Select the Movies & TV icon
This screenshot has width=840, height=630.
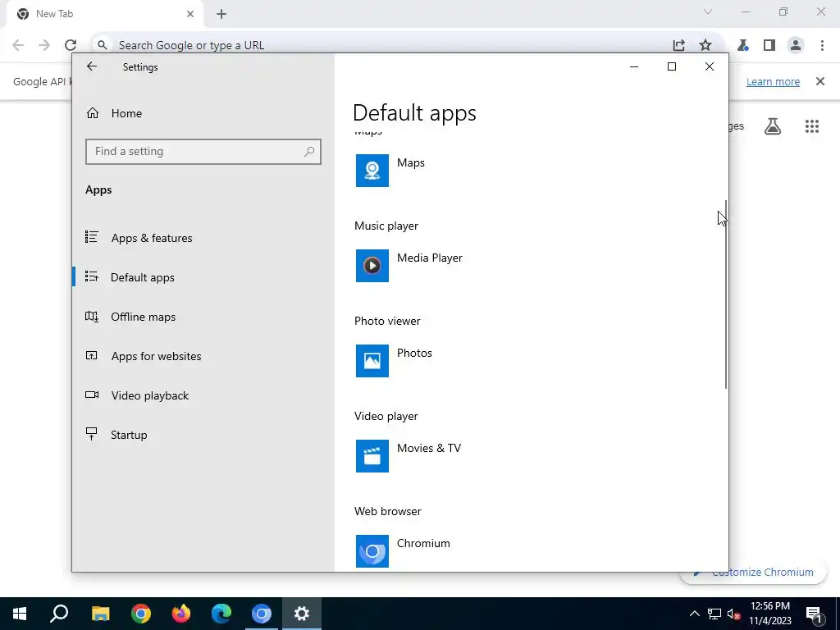tap(372, 456)
